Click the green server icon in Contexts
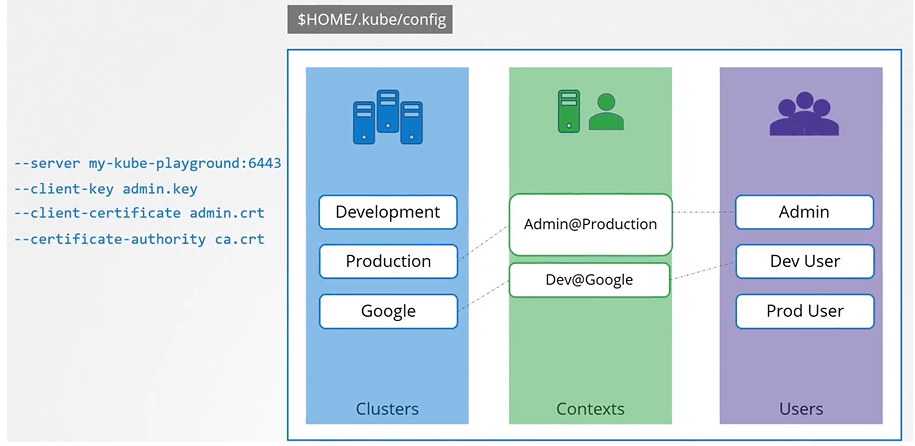Image resolution: width=915 pixels, height=446 pixels. click(569, 111)
